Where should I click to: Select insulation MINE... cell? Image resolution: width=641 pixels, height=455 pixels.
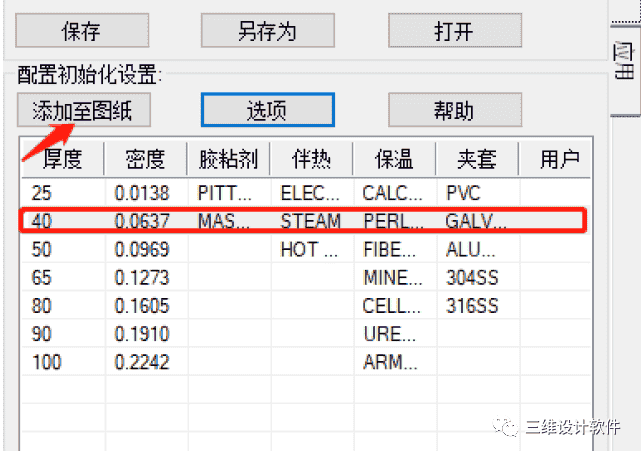393,278
